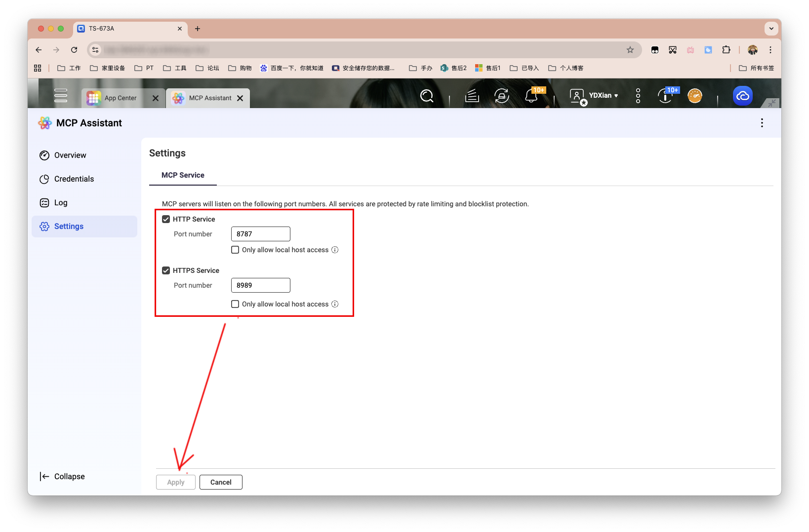Screen dimensions: 809x532
Task: Click the HTTP port number field
Action: coord(260,234)
